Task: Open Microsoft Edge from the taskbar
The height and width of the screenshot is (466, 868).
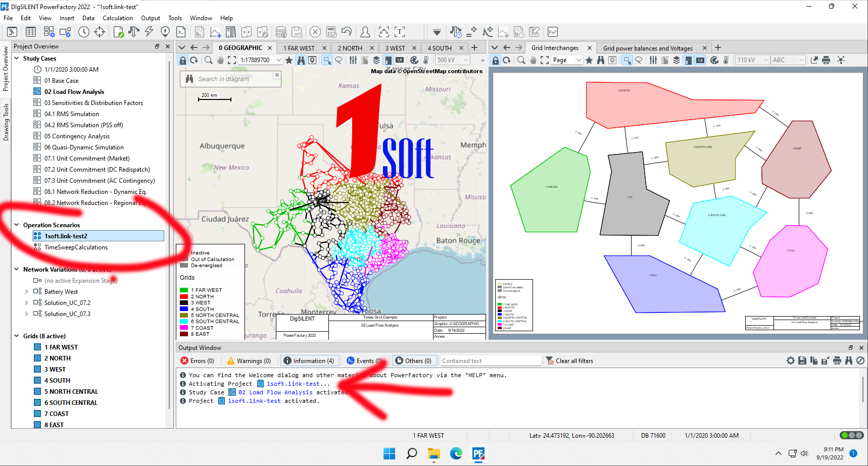Action: (x=456, y=453)
